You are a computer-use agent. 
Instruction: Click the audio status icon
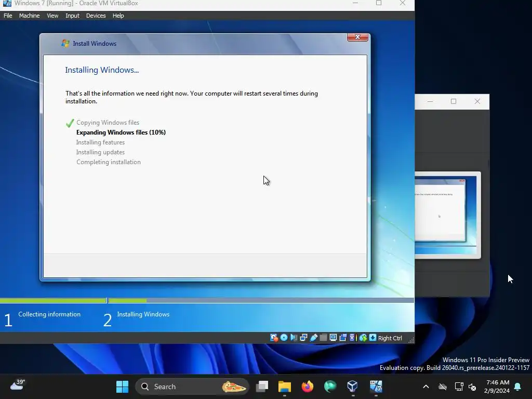294,338
